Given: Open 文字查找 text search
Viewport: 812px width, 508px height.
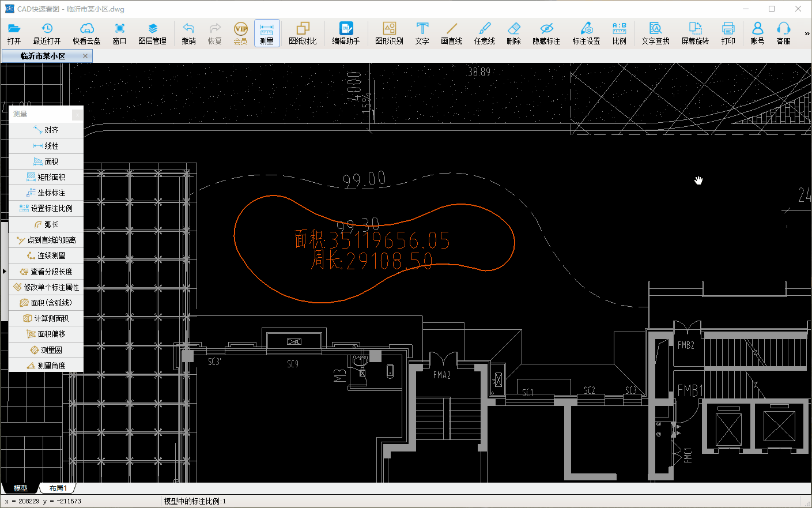Looking at the screenshot, I should tap(655, 33).
